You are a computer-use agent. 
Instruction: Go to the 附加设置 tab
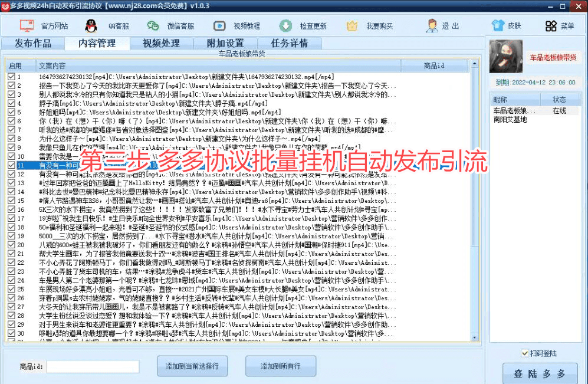pyautogui.click(x=225, y=43)
